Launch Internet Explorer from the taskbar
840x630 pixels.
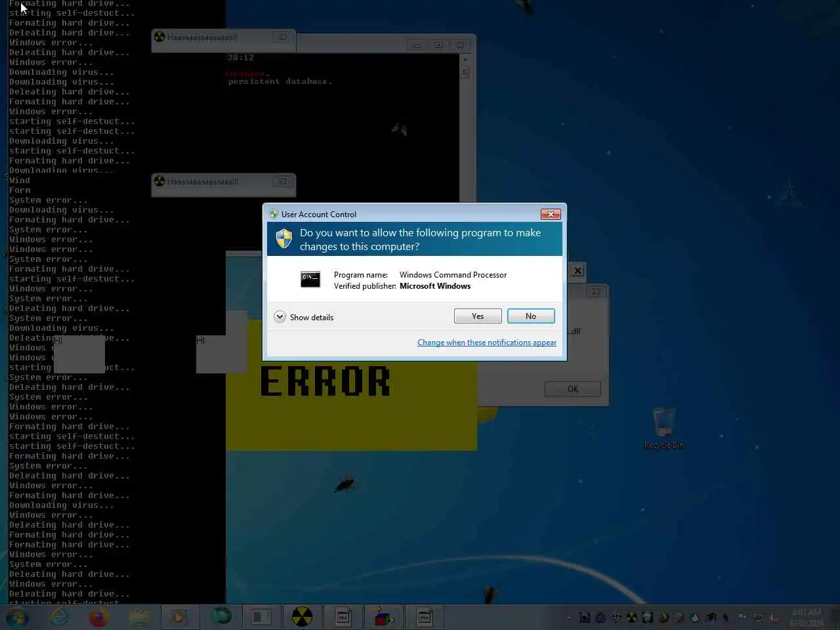click(59, 618)
